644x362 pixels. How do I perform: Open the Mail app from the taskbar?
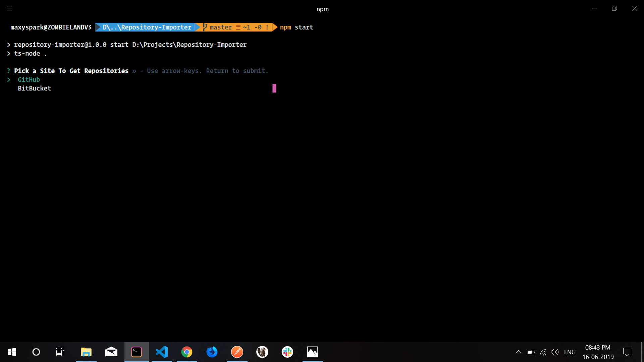[x=111, y=352]
